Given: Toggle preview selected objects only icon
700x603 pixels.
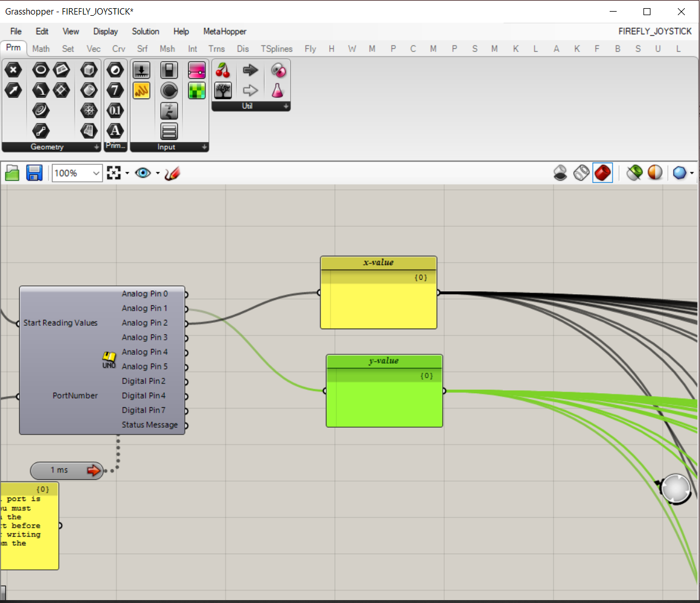Looking at the screenshot, I should (634, 173).
